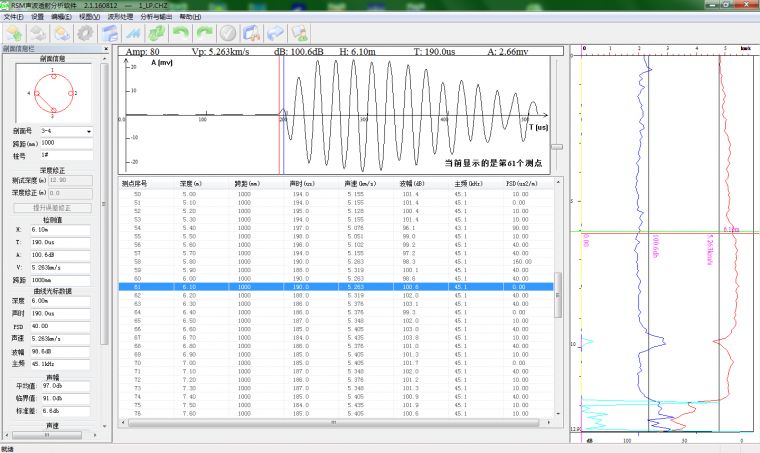Image resolution: width=760 pixels, height=453 pixels.
Task: Click the last toolbar icon on right
Action: (x=298, y=33)
